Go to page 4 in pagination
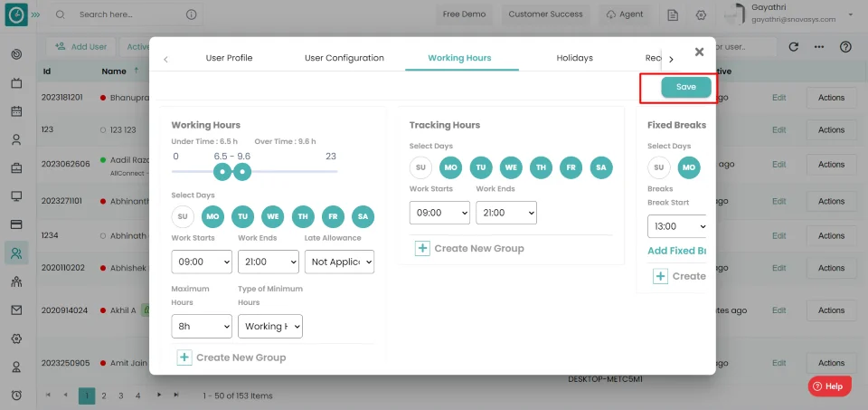 coord(137,396)
